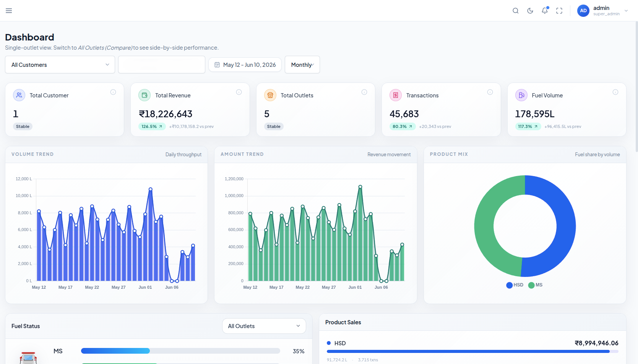This screenshot has width=638, height=364.
Task: Click the search magnifier icon
Action: click(x=516, y=11)
